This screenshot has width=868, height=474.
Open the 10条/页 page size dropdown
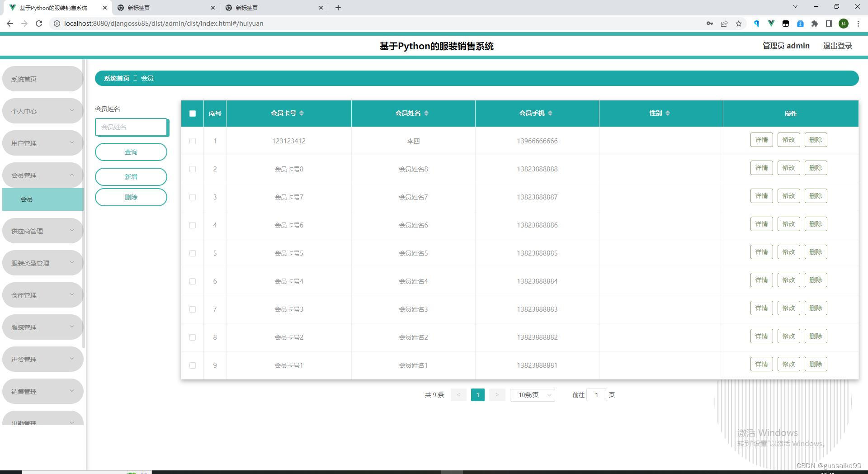532,394
